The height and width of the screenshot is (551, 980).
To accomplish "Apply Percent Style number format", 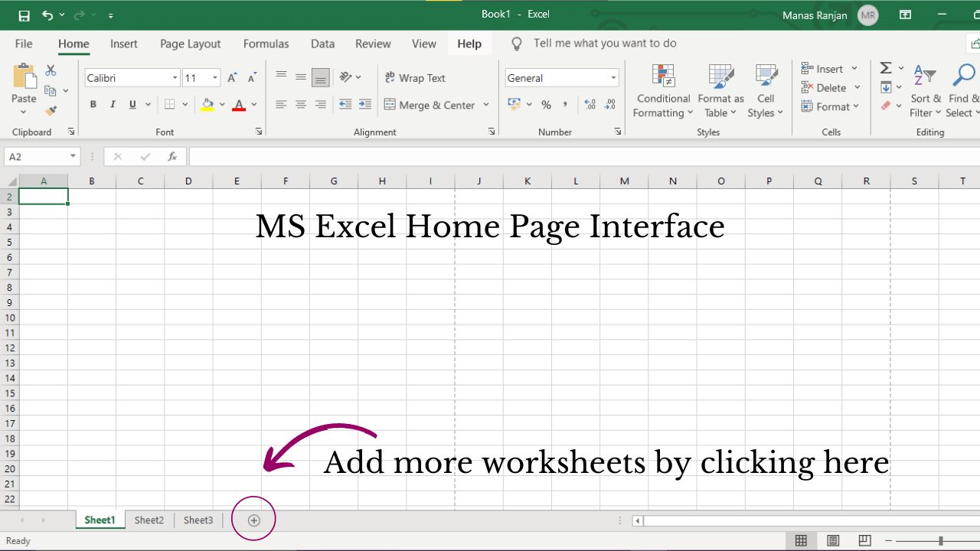I will [x=547, y=105].
